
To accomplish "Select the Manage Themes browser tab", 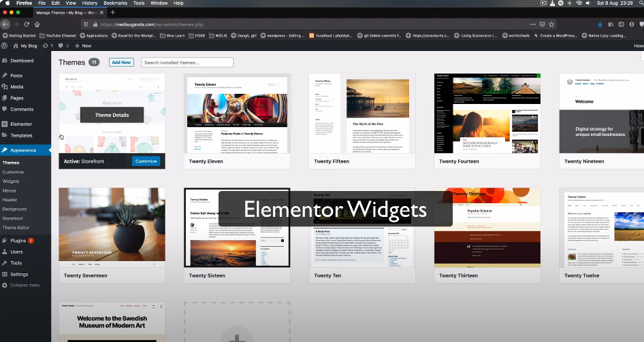I will pos(69,13).
